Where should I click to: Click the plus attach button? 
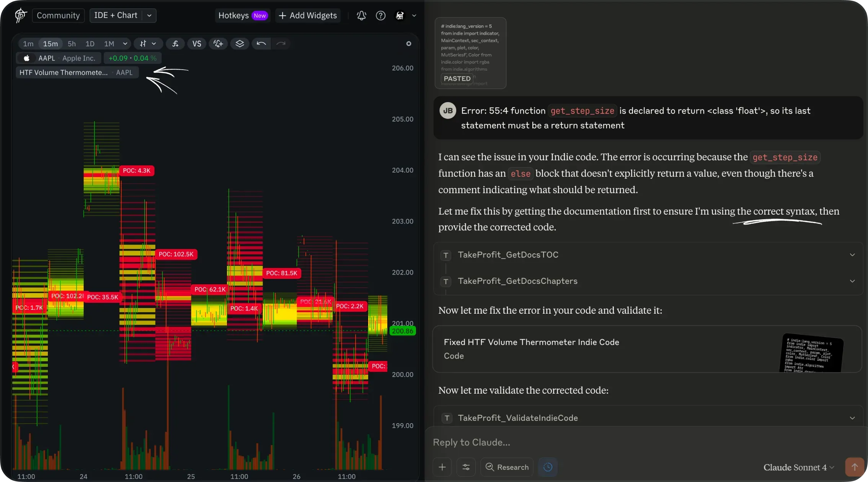[442, 467]
